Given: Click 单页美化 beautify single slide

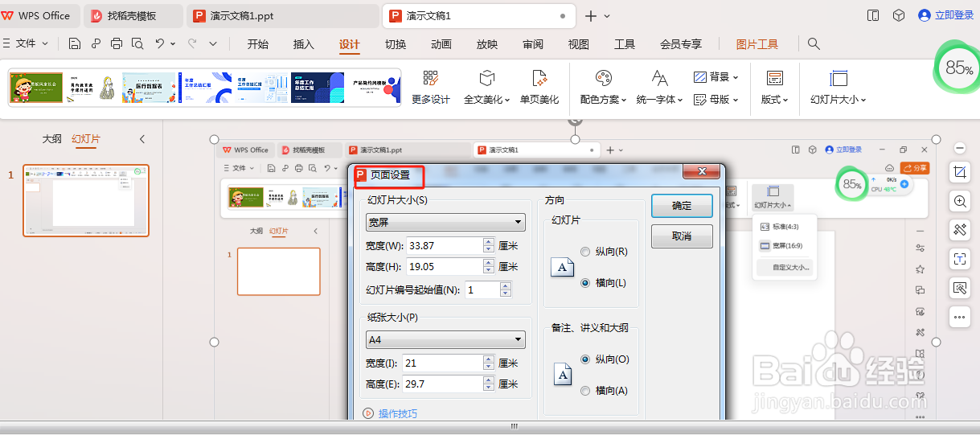Looking at the screenshot, I should 539,87.
